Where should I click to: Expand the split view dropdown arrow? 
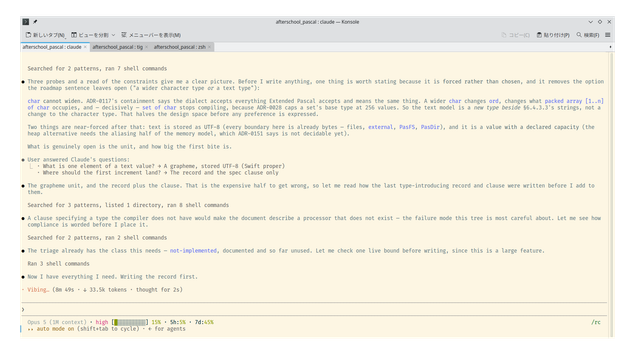113,35
